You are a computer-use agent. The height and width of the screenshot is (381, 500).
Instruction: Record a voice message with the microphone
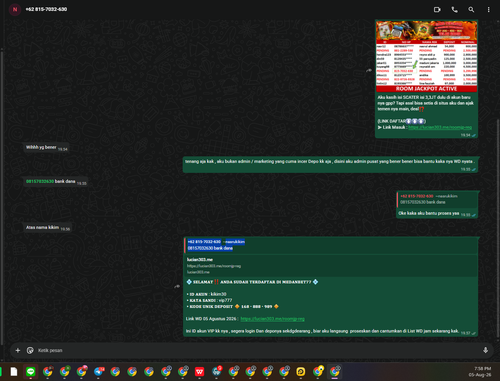click(485, 350)
